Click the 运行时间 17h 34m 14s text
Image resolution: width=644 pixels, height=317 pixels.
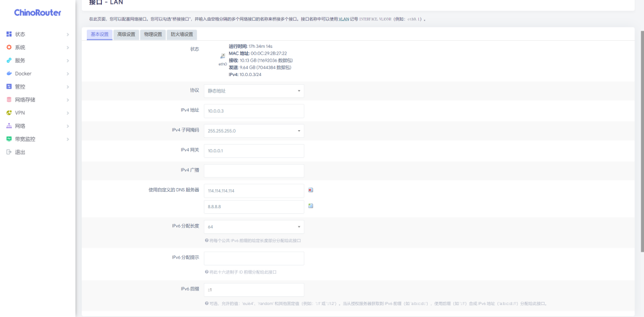[250, 47]
